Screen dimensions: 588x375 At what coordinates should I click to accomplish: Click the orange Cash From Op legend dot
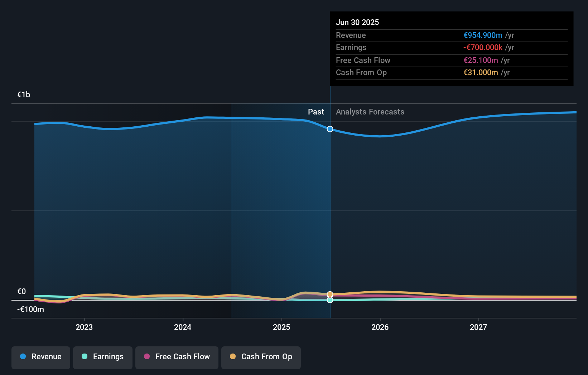[x=233, y=357]
